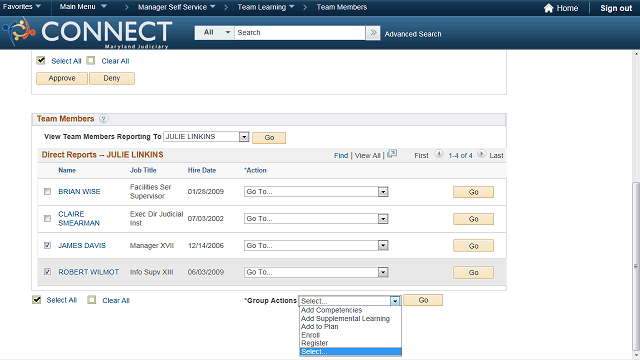640x360 pixels.
Task: Click the Deny button
Action: [112, 78]
